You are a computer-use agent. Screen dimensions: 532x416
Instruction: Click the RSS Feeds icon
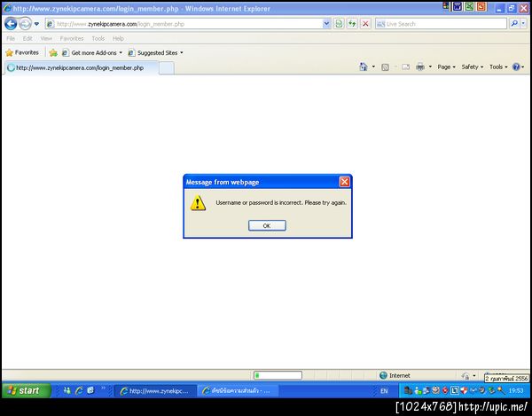pos(385,67)
